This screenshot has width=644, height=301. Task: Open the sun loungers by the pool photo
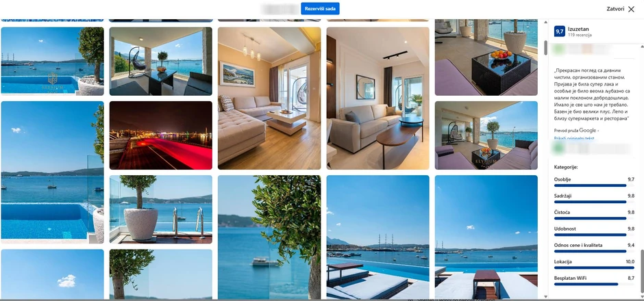[x=377, y=237]
